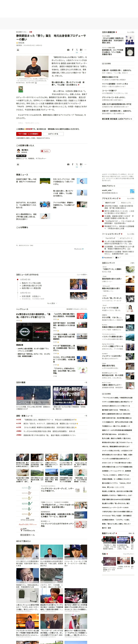The height and width of the screenshot is (644, 138).
Task: Open the 記事 breadcrumb link
Action: (x=31, y=32)
